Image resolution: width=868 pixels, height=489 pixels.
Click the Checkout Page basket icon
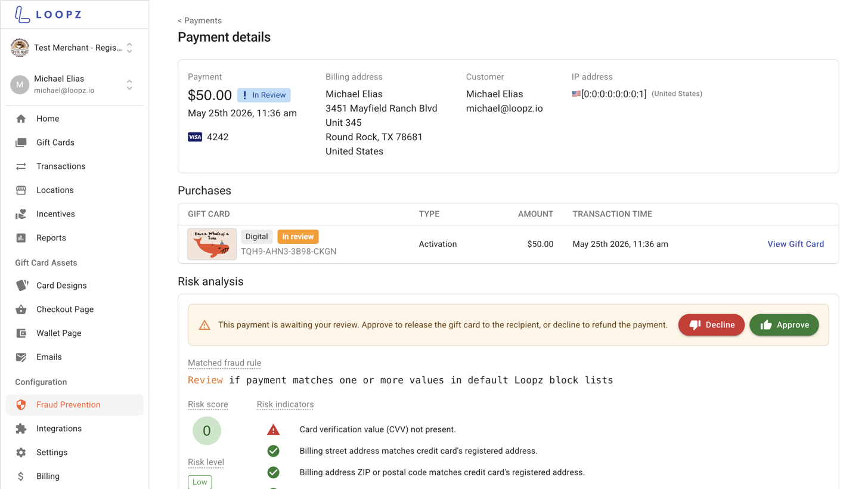[21, 309]
